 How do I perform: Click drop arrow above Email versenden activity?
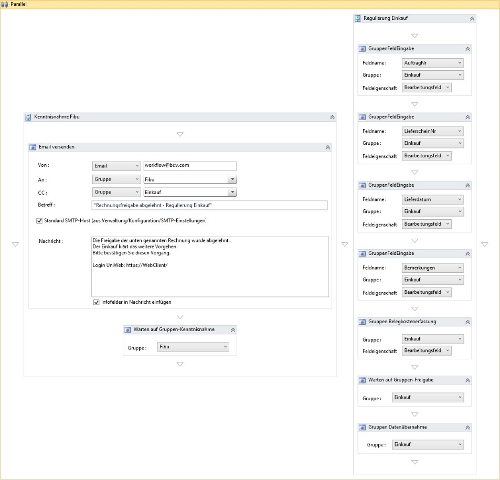click(180, 134)
